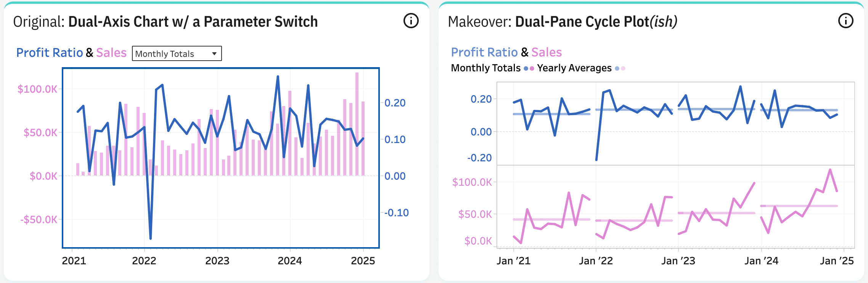Viewport: 868px width, 283px height.
Task: Click the pale pink Yearly Averages legend dot
Action: tap(623, 69)
